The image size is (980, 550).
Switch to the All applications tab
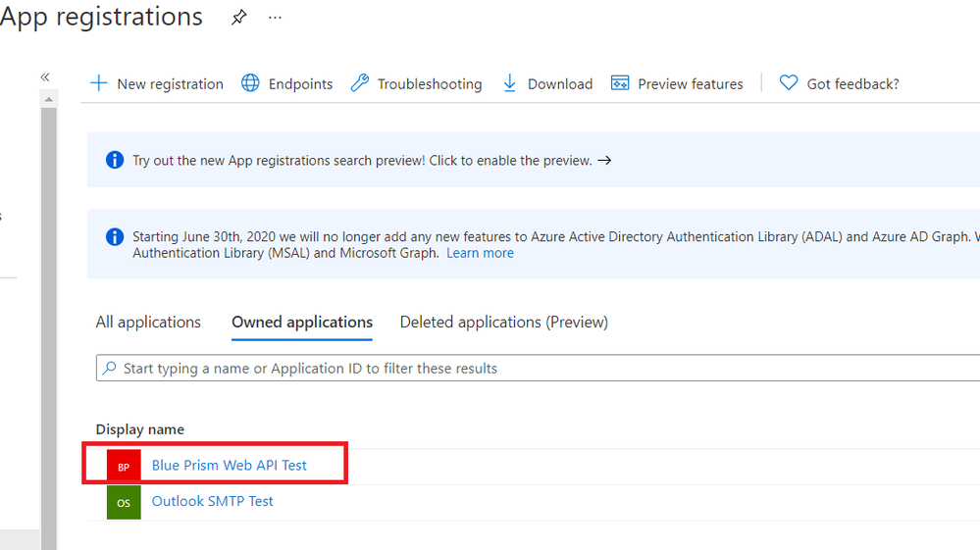pyautogui.click(x=148, y=322)
